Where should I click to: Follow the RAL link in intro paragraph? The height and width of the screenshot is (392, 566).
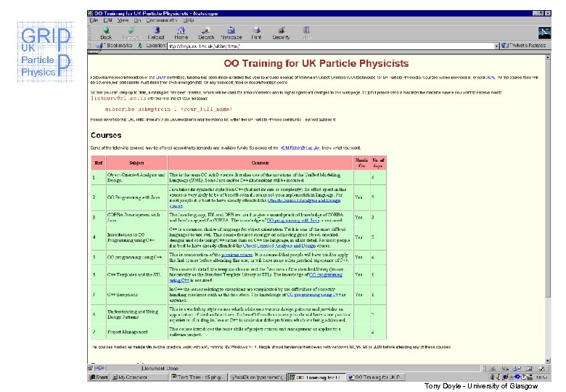(491, 77)
